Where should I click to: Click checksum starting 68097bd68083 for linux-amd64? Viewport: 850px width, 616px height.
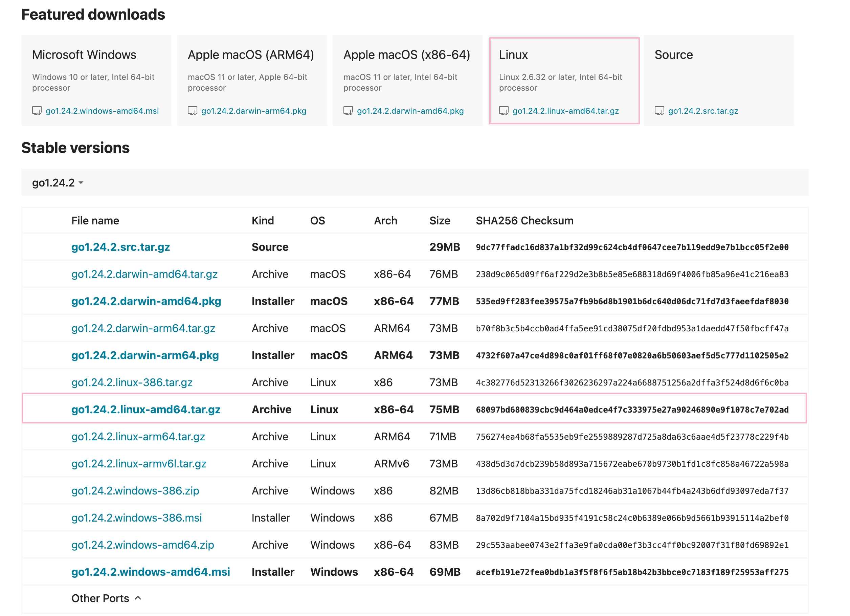click(x=632, y=410)
